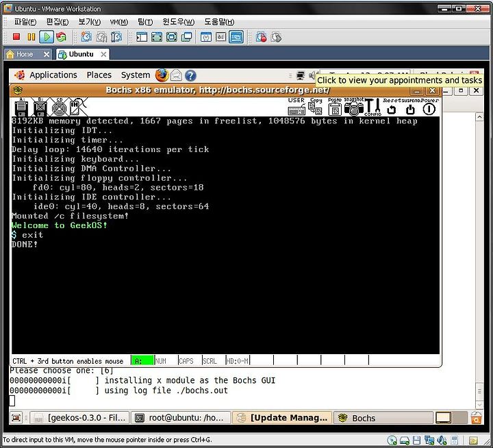Reset the VM with the red-green arrows icon
The width and height of the screenshot is (493, 448).
tap(62, 37)
